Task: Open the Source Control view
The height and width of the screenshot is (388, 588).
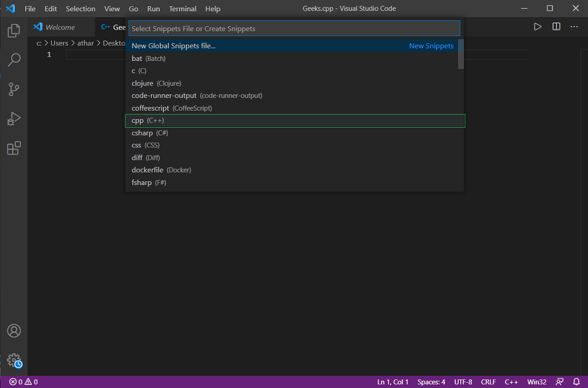Action: (x=14, y=89)
